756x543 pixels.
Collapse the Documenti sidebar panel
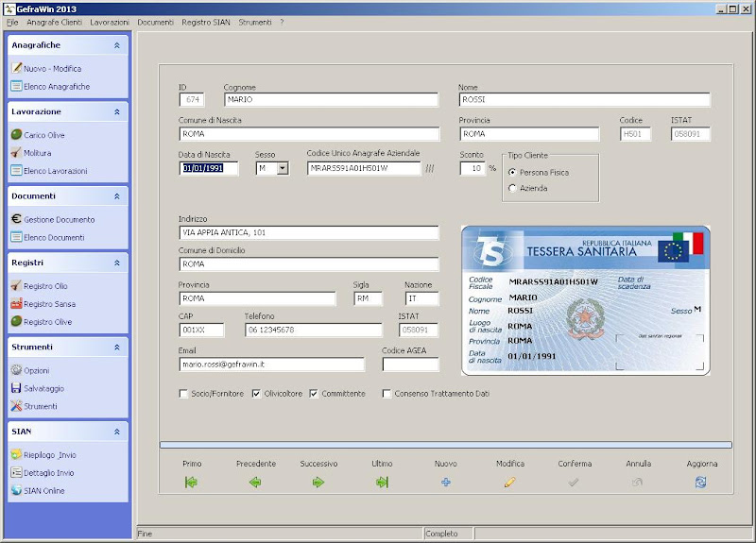(x=116, y=196)
